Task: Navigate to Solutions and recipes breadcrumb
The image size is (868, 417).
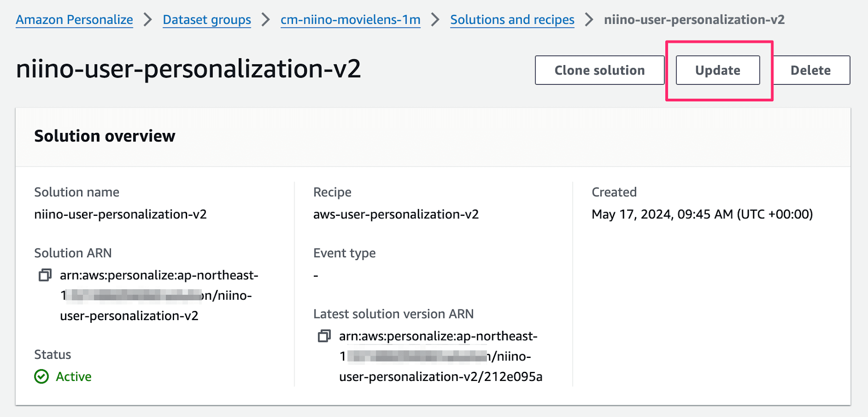Action: tap(512, 20)
